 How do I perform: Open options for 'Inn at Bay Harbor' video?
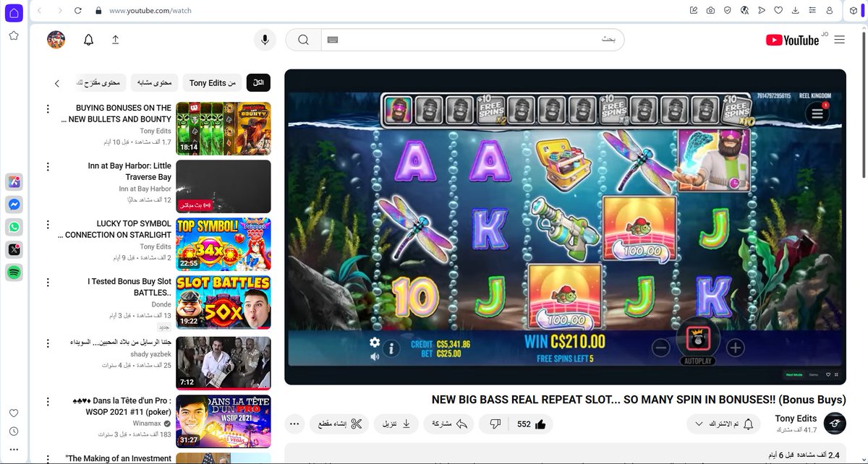48,167
